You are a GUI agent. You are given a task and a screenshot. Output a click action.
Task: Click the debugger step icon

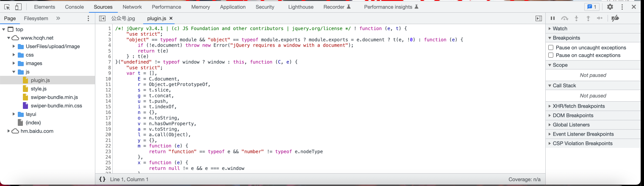[600, 18]
